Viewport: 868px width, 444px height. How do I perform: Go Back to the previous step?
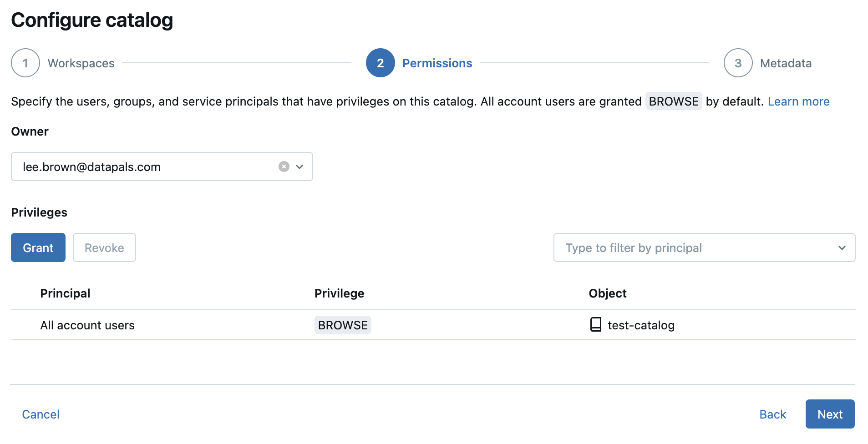pyautogui.click(x=772, y=414)
